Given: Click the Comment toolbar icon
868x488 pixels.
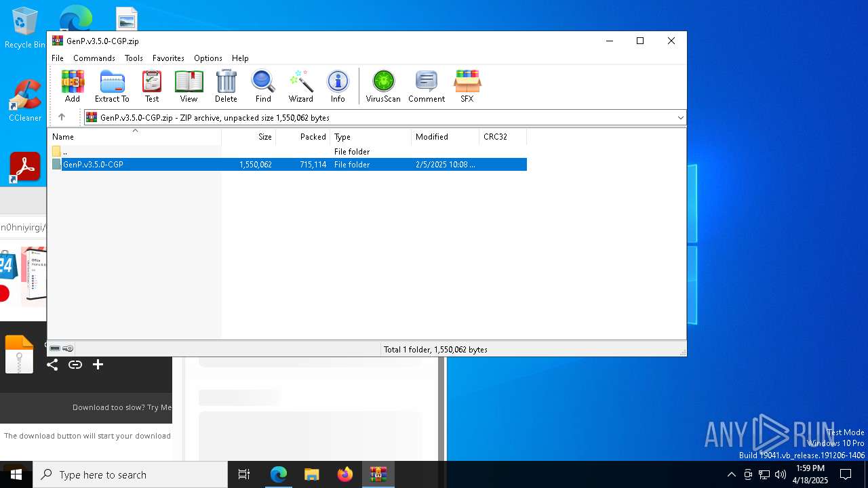Looking at the screenshot, I should pos(427,86).
